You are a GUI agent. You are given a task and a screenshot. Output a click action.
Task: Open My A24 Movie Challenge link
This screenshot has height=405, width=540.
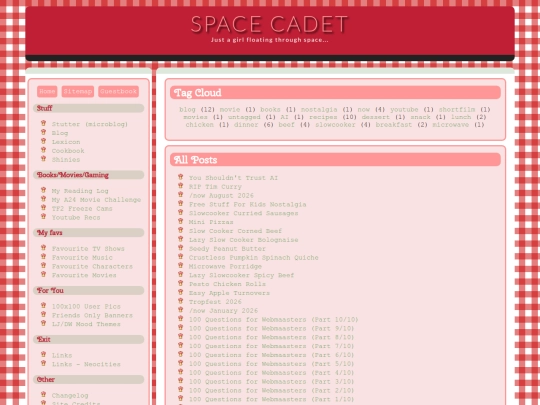coord(96,200)
